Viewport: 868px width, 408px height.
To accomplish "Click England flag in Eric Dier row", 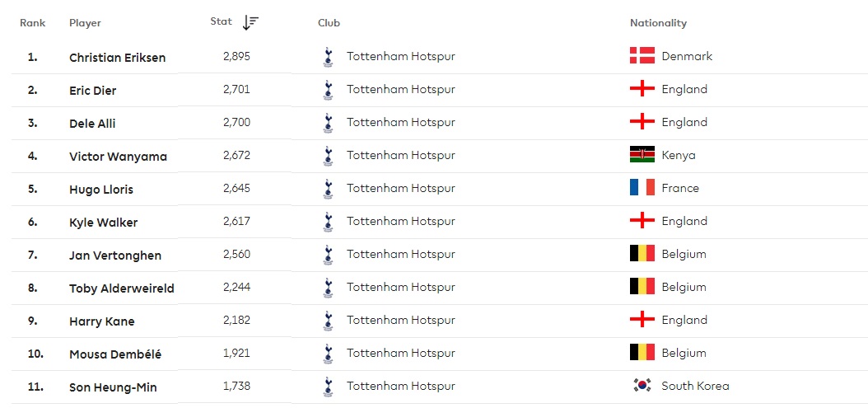I will click(642, 89).
